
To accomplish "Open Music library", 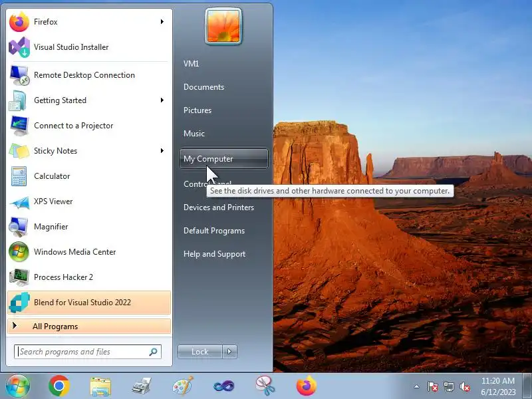I will [194, 134].
